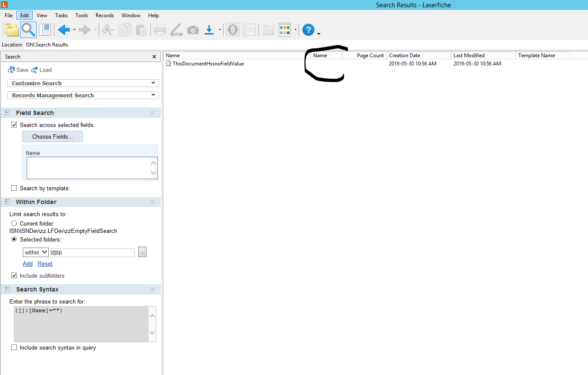Open the Records menu
588x375 pixels.
tap(105, 15)
